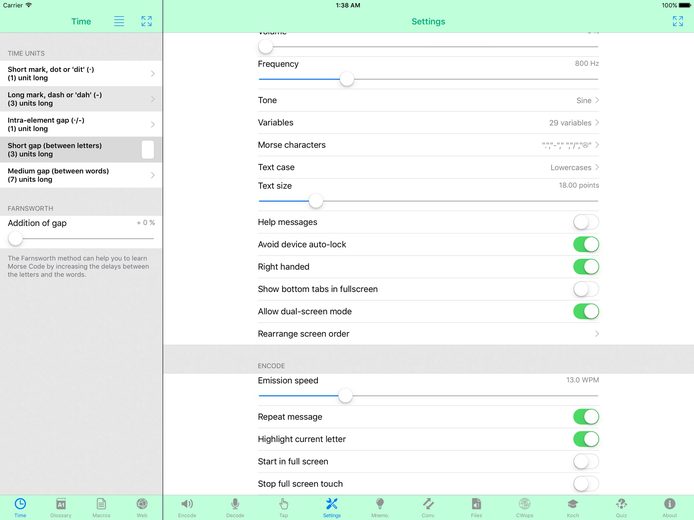The image size is (694, 520).
Task: Open the CWops tab
Action: [x=524, y=507]
